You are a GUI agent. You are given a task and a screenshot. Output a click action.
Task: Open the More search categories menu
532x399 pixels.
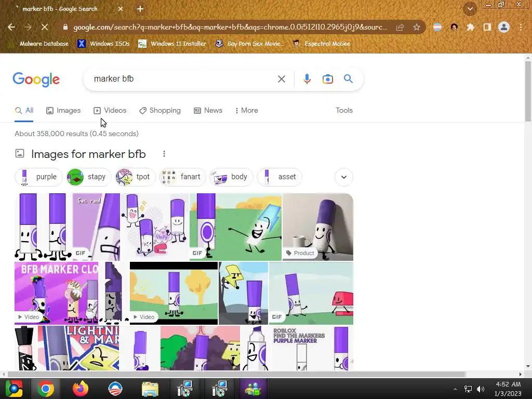point(246,110)
